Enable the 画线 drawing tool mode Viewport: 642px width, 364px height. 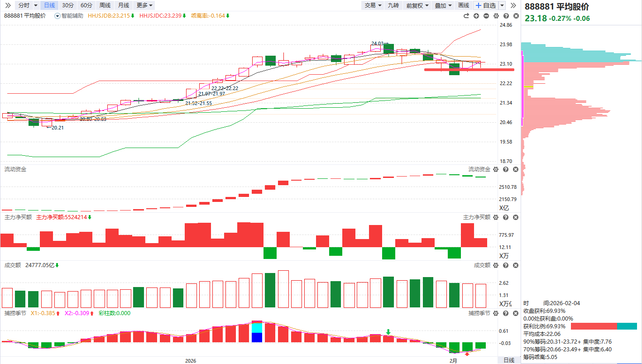(463, 5)
